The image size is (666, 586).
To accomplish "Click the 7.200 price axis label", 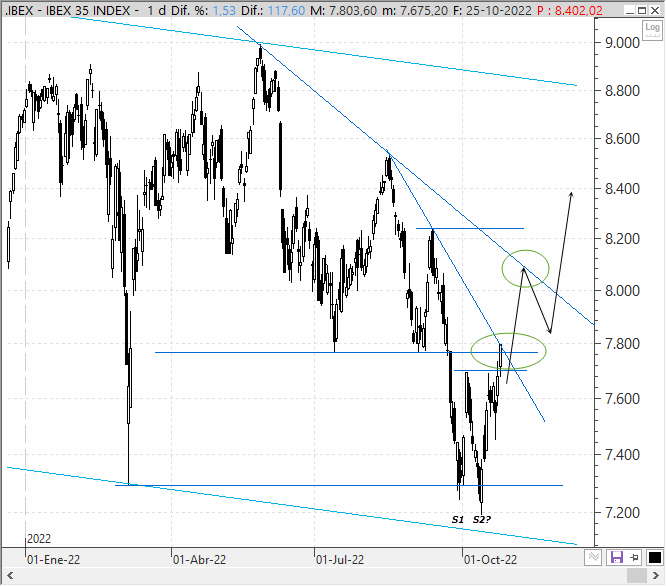I will (622, 513).
